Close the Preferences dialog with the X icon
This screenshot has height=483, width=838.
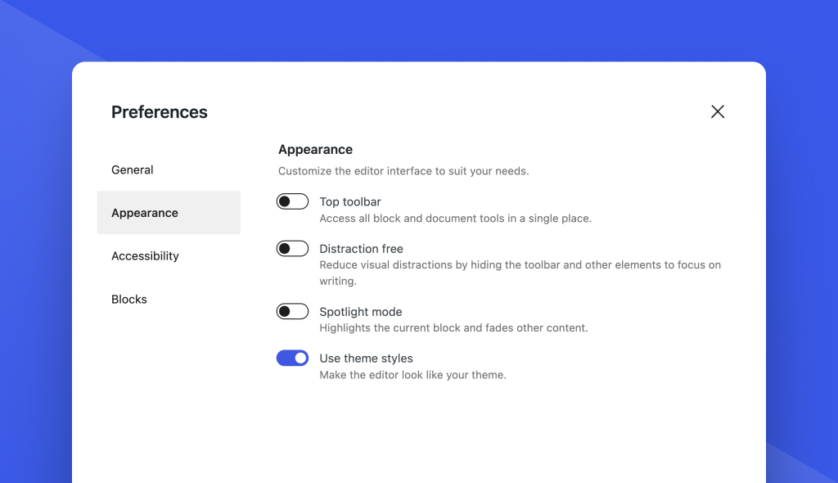[717, 112]
